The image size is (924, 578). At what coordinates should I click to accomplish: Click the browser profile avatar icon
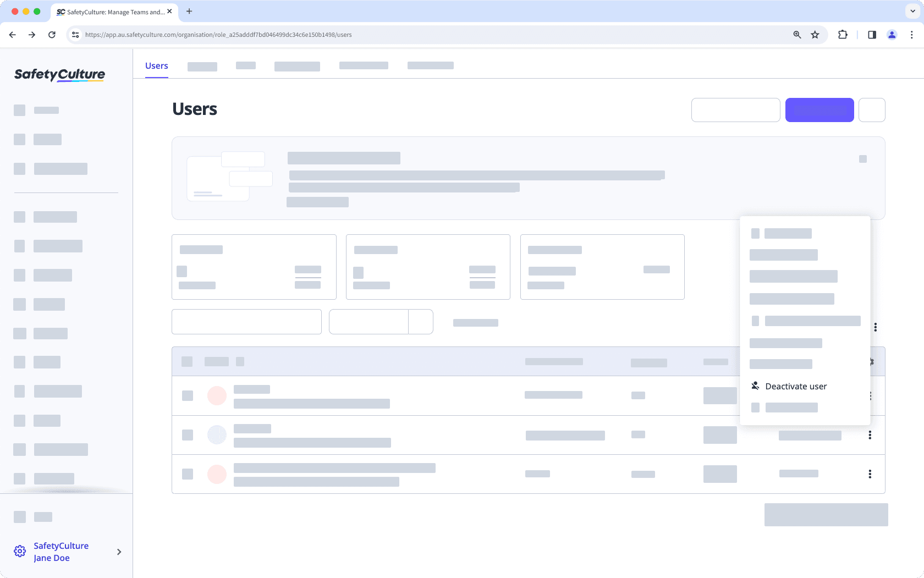point(892,34)
